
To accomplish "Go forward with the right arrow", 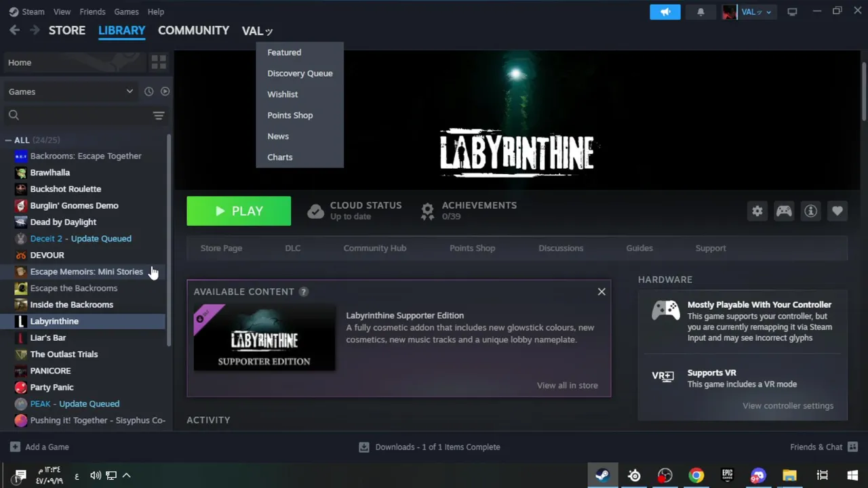I will tap(35, 30).
